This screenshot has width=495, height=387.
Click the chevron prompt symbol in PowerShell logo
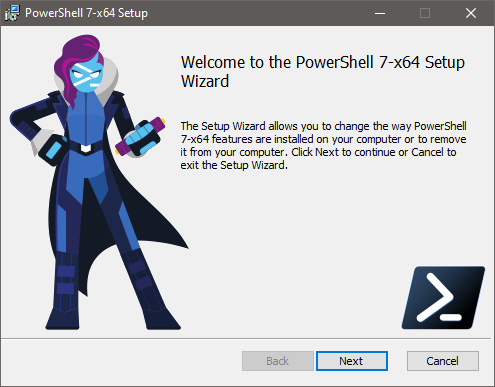(x=436, y=297)
